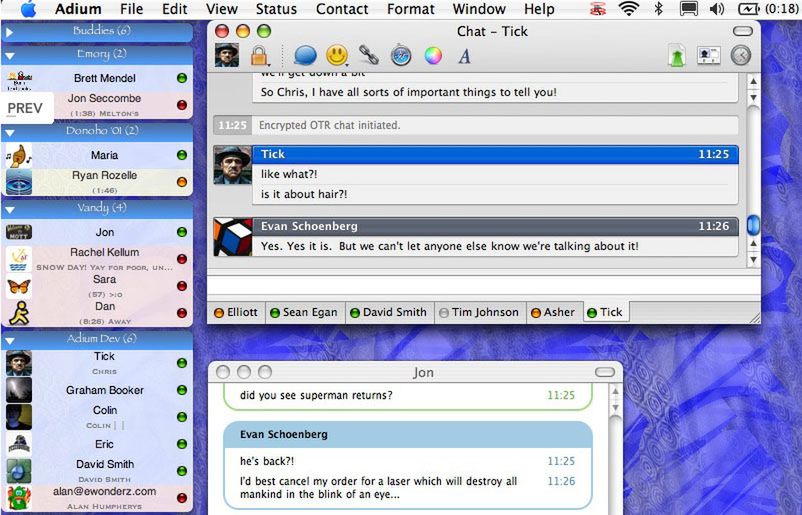802x515 pixels.
Task: Click the toolbar toggle pill in Tick chat
Action: click(x=743, y=32)
